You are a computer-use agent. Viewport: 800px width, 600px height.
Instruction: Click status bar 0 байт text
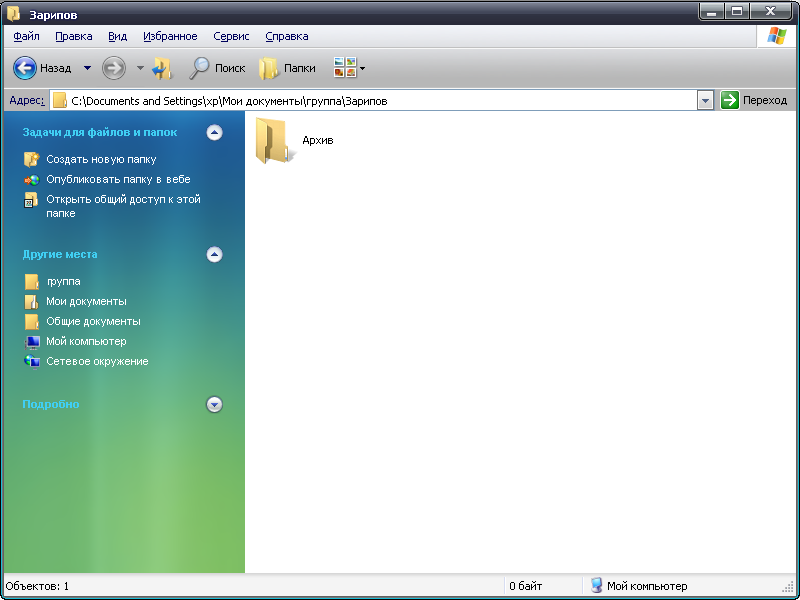tap(526, 586)
